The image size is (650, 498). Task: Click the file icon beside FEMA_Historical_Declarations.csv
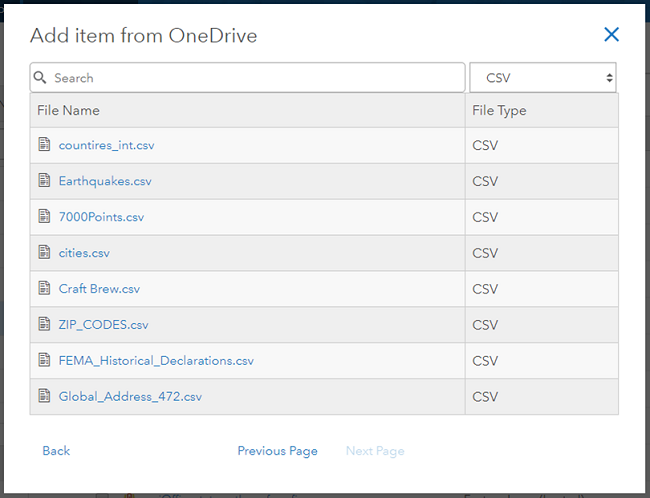click(x=44, y=360)
